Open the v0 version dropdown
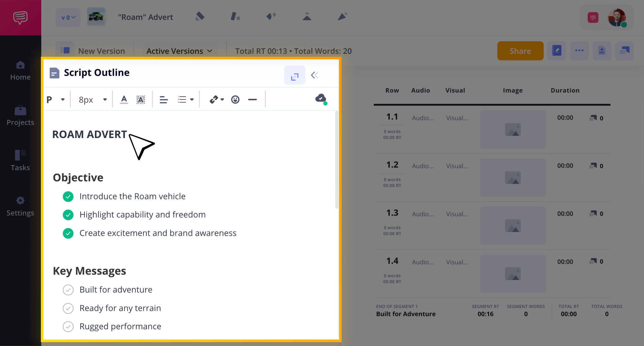 [x=68, y=17]
